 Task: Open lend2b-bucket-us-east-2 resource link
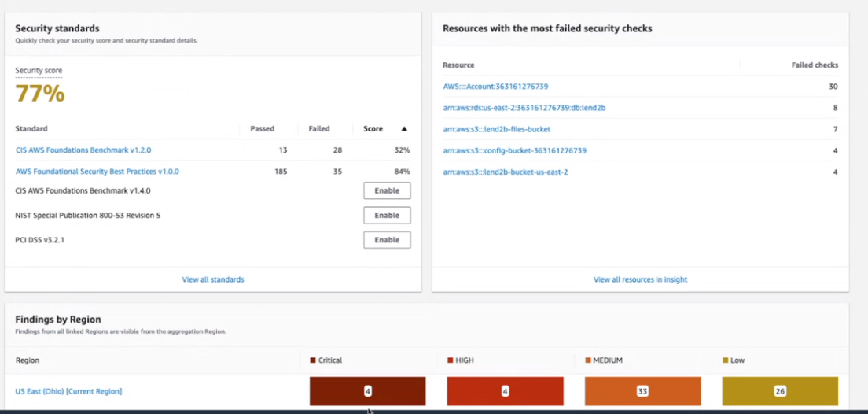click(505, 172)
